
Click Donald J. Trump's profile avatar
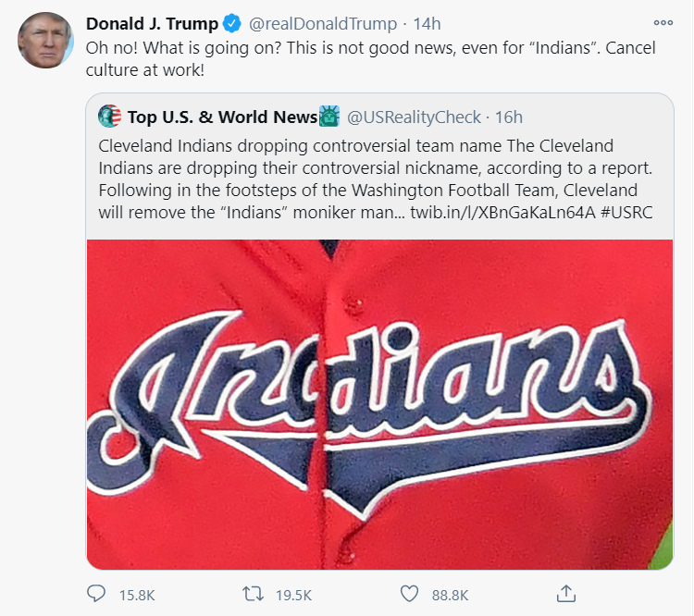[x=45, y=40]
